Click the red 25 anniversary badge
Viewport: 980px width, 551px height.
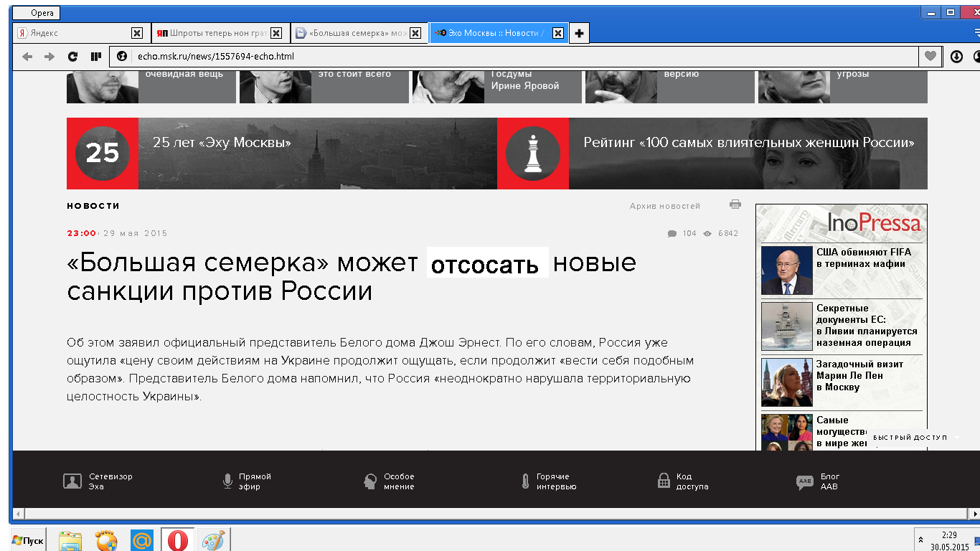103,154
